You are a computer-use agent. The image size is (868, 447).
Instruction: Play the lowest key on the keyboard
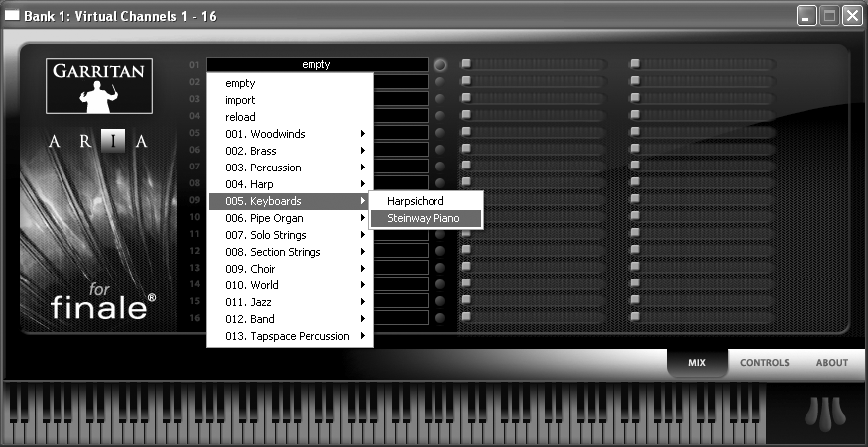click(x=8, y=431)
